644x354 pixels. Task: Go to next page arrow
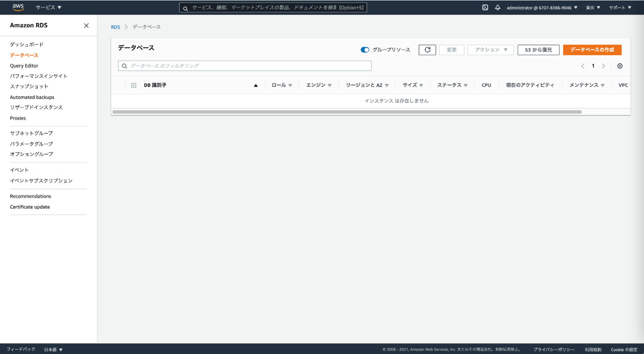point(603,66)
